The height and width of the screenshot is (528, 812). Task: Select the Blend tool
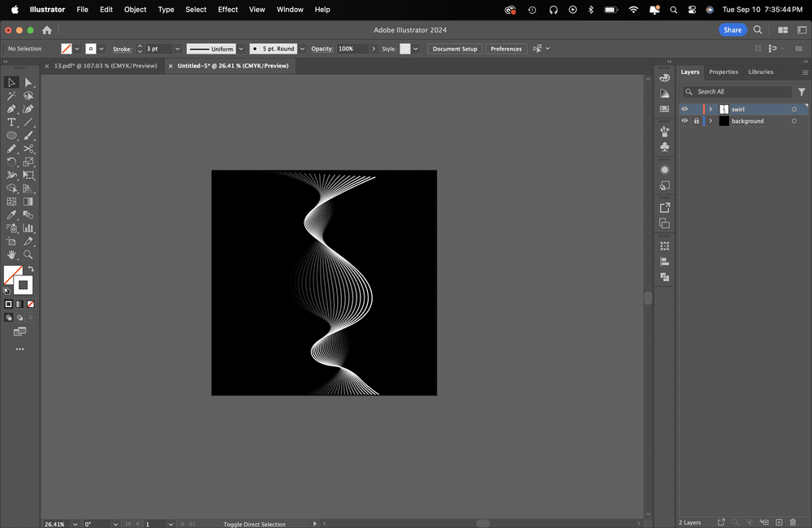28,214
